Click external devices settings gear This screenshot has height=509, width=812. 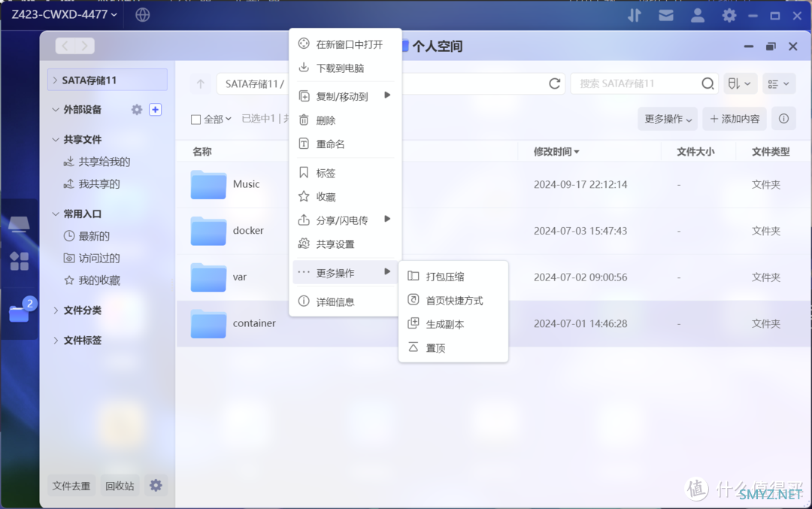(x=137, y=110)
